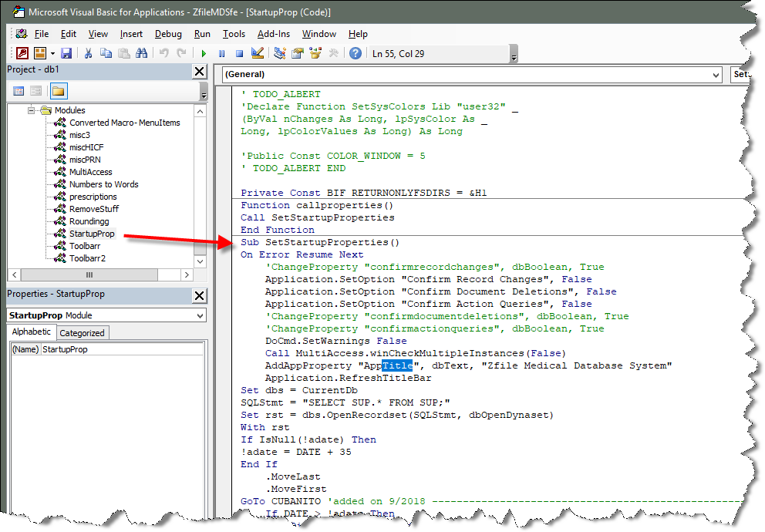Save the project with the floppy disk icon

[x=66, y=53]
